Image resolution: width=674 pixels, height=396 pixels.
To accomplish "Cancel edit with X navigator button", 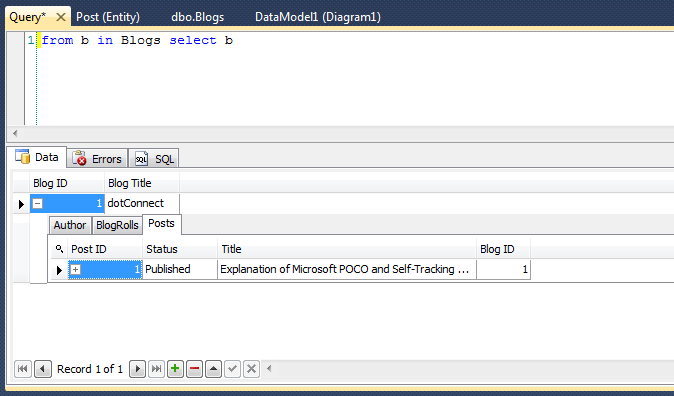I will [x=251, y=369].
